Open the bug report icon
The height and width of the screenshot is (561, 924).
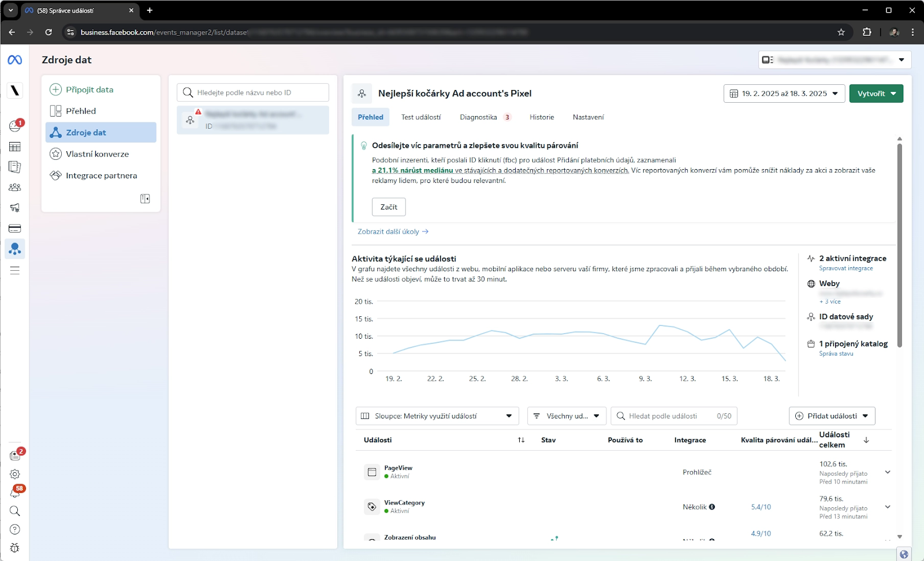15,548
